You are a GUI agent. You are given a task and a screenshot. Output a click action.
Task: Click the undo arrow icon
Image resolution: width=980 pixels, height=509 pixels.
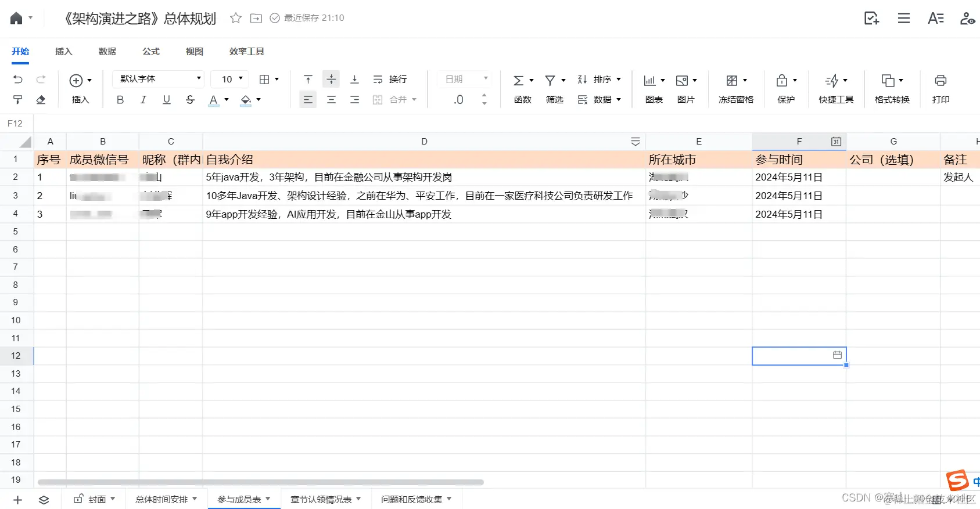[x=18, y=80]
